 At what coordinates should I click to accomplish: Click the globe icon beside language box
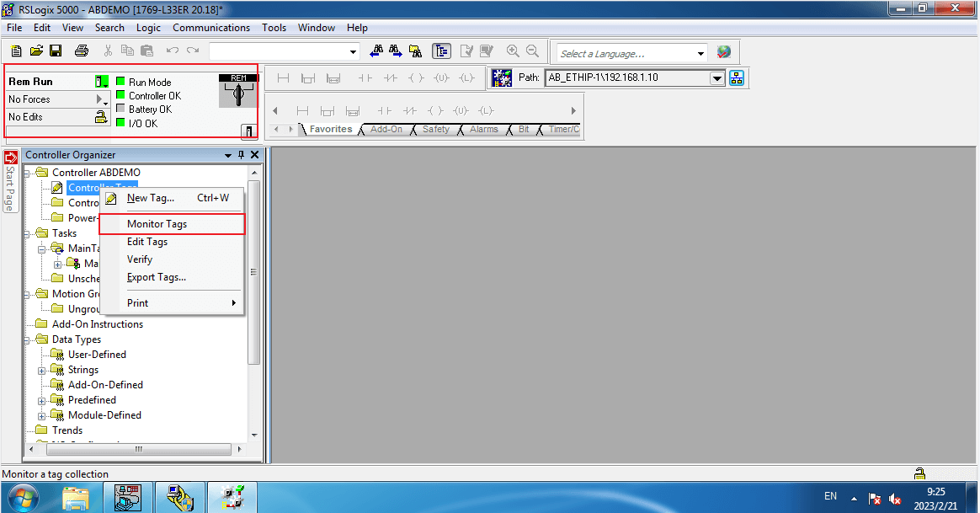point(724,52)
